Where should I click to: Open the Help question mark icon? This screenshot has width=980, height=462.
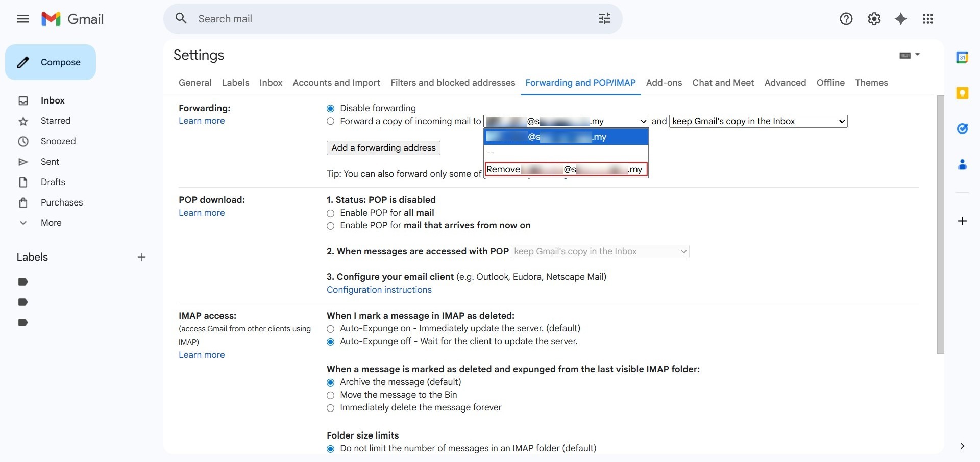point(846,19)
